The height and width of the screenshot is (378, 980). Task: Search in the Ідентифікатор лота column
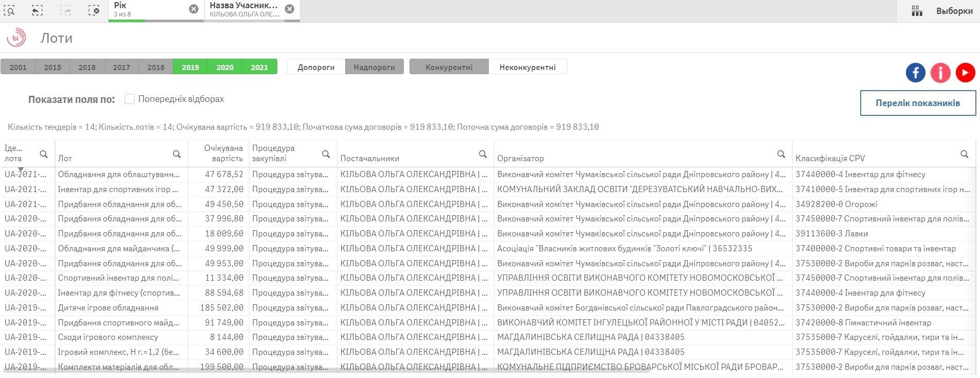click(44, 154)
